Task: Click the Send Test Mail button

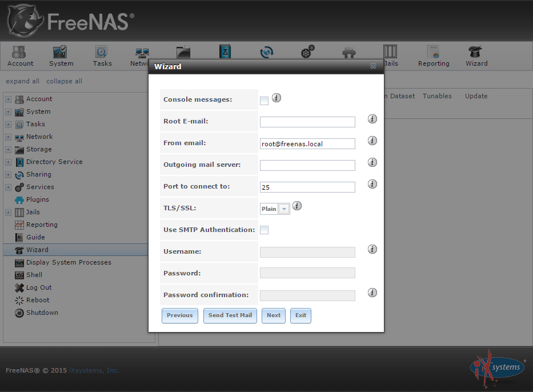Action: coord(230,315)
